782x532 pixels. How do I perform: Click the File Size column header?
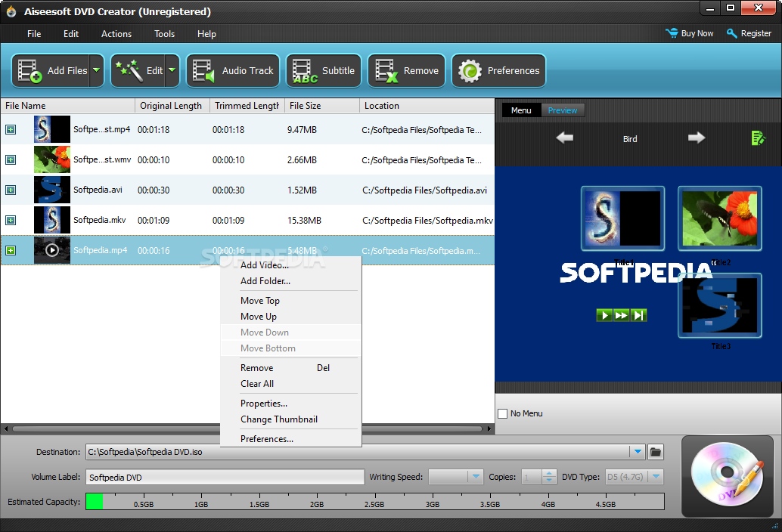pos(322,106)
